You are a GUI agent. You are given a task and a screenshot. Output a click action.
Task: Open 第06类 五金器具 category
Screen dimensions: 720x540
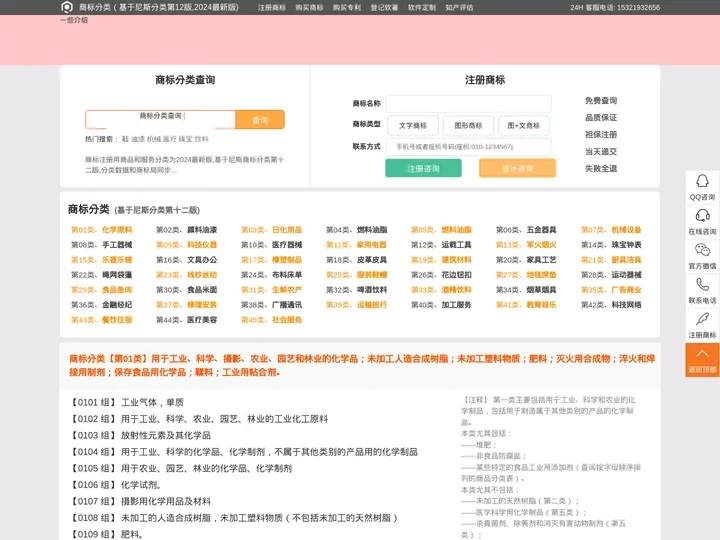tap(526, 230)
